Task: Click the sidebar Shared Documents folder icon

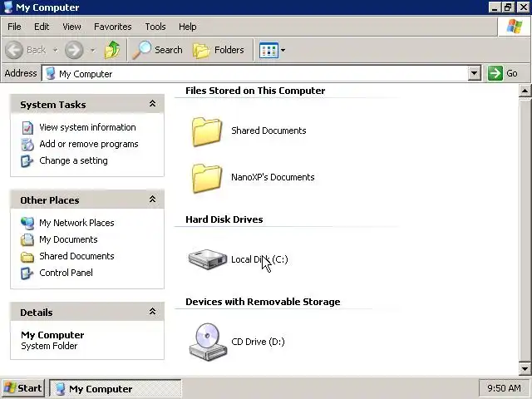Action: [x=27, y=257]
